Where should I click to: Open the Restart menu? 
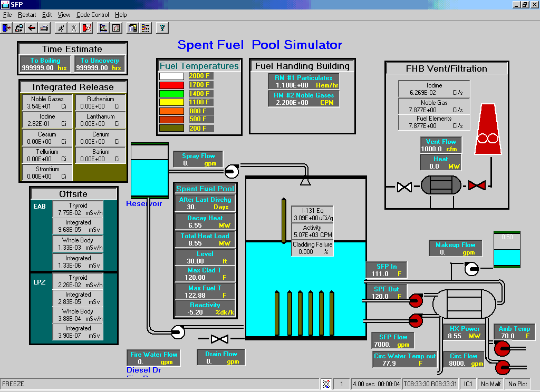click(x=26, y=15)
